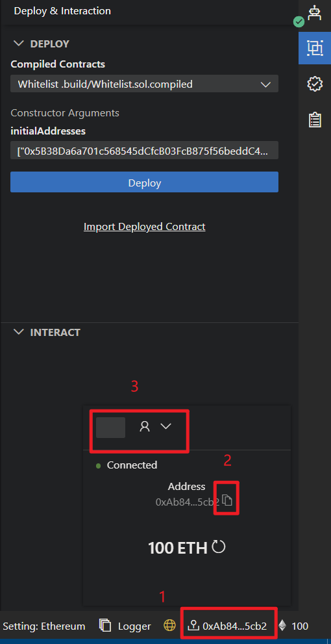This screenshot has height=644, width=331.
Task: Click Setting: Ethereum in status bar
Action: [x=43, y=626]
